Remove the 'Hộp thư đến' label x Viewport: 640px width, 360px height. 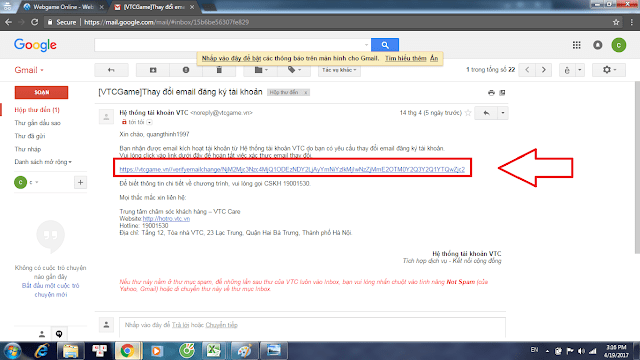[305, 93]
